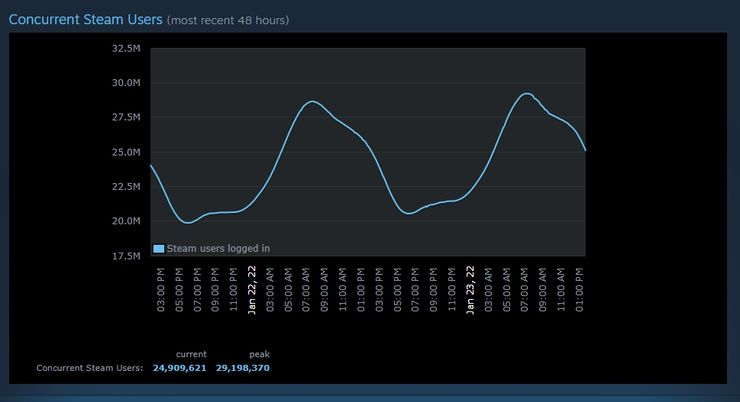Click the blue legend swatch for Steam users

pos(159,249)
